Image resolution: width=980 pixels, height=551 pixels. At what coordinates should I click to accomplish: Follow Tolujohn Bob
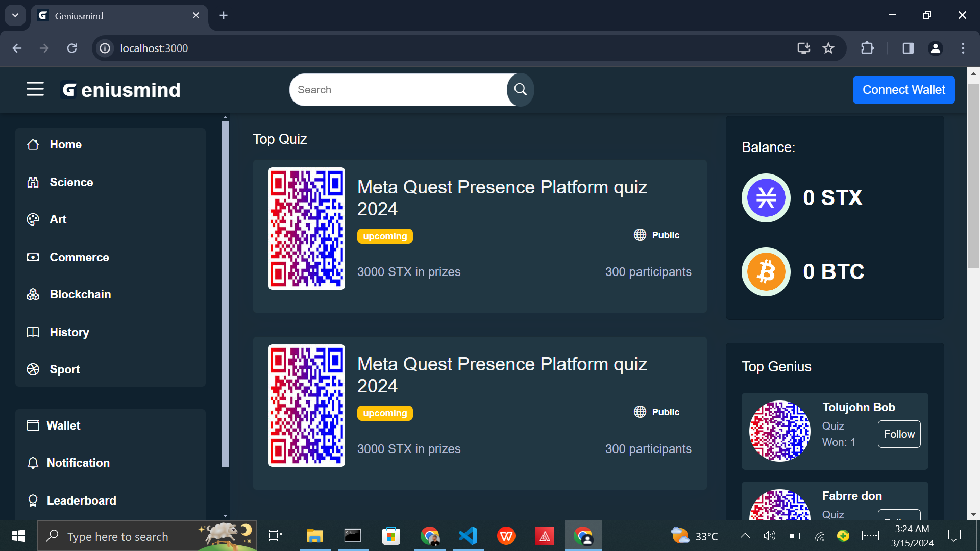click(899, 434)
